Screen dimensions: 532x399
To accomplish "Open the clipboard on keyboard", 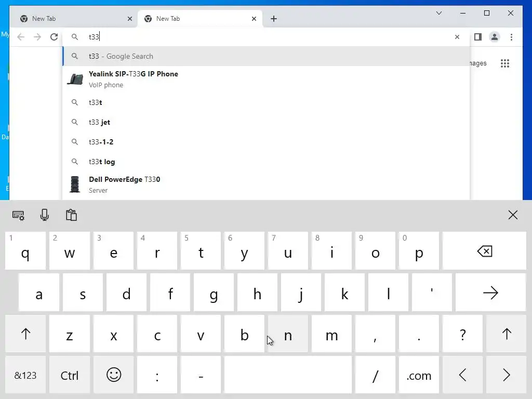I will click(71, 215).
